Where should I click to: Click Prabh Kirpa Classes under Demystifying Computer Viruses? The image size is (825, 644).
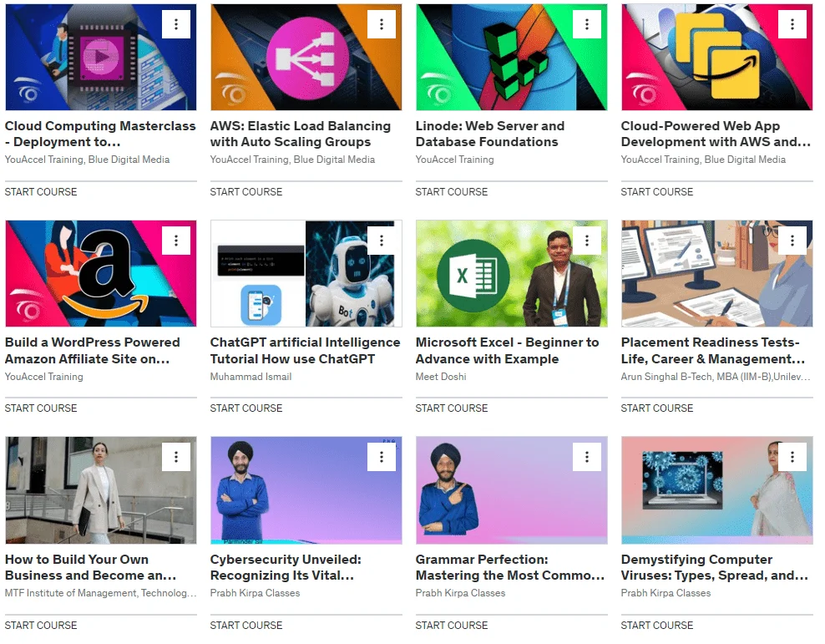click(x=666, y=593)
